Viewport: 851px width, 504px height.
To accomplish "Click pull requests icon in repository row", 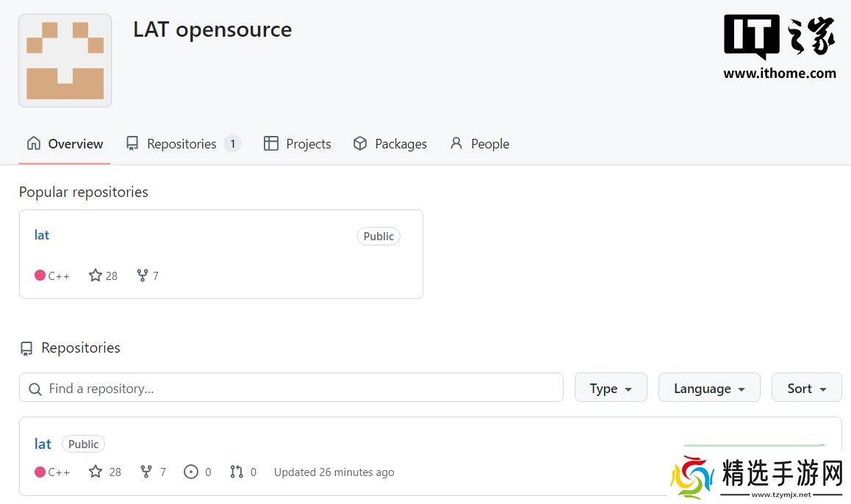I will point(237,472).
